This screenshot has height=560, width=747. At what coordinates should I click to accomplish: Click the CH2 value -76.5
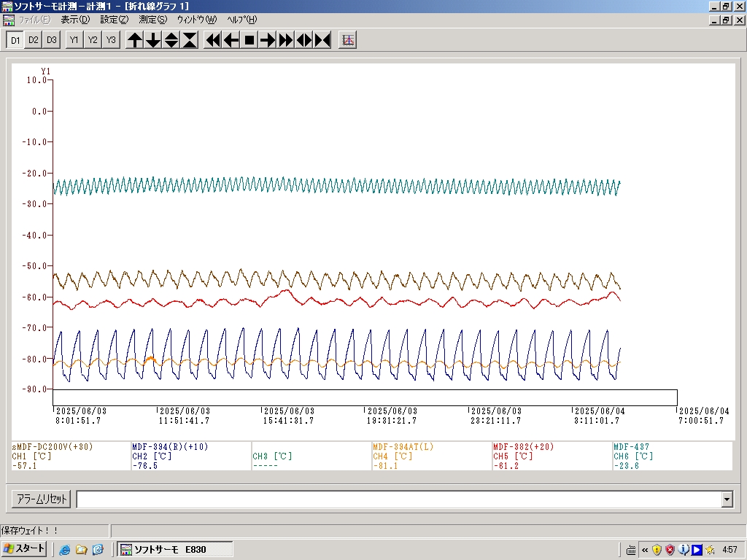coord(145,466)
